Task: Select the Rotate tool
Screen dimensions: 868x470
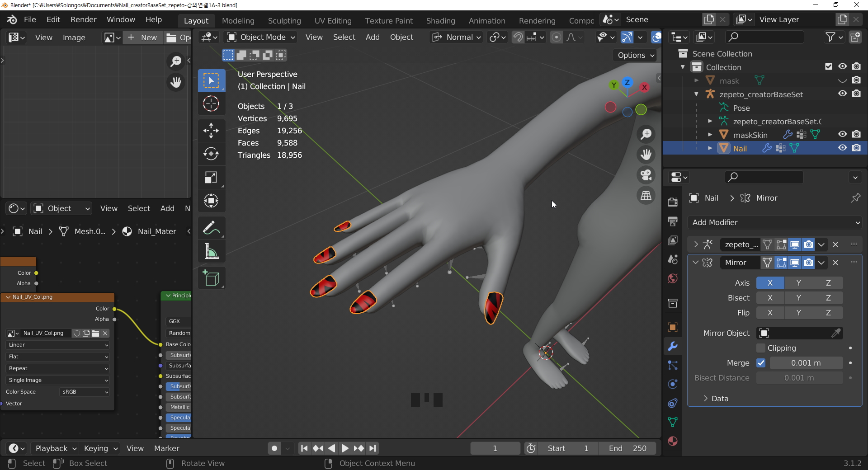Action: (x=211, y=154)
